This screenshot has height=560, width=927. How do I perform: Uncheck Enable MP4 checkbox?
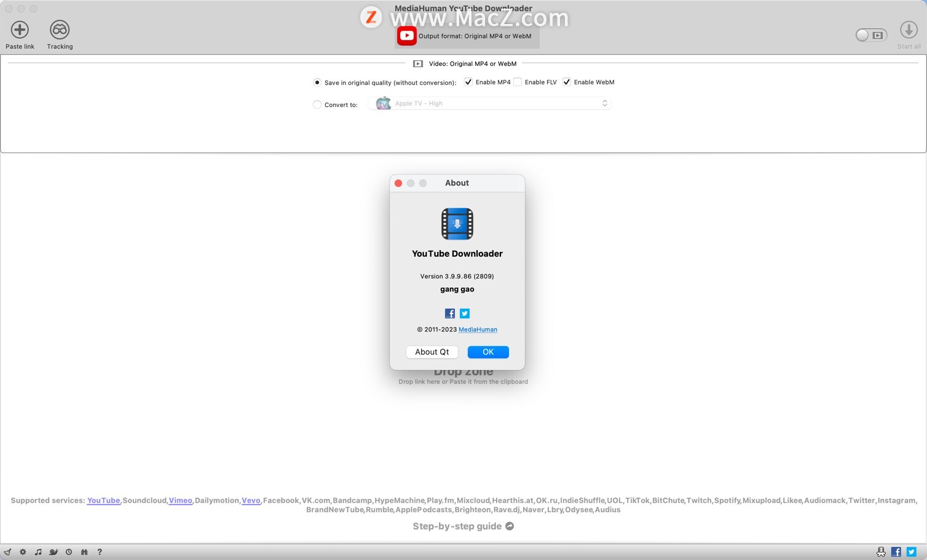[x=468, y=82]
